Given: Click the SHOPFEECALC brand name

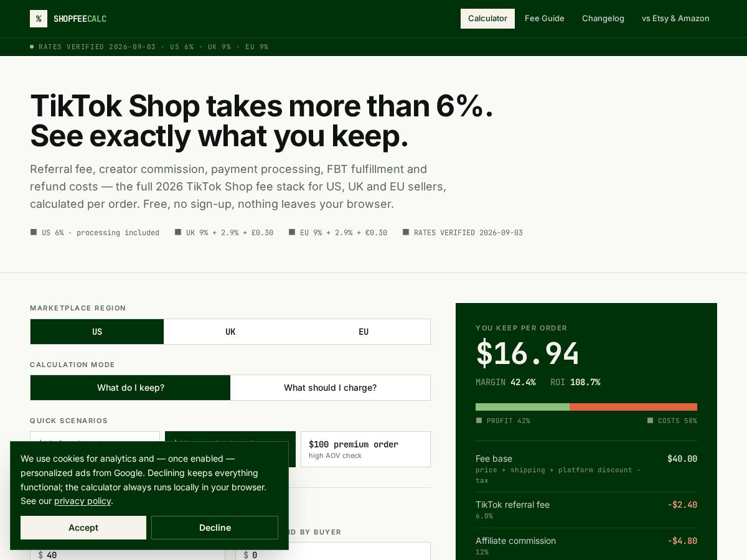Looking at the screenshot, I should [80, 19].
